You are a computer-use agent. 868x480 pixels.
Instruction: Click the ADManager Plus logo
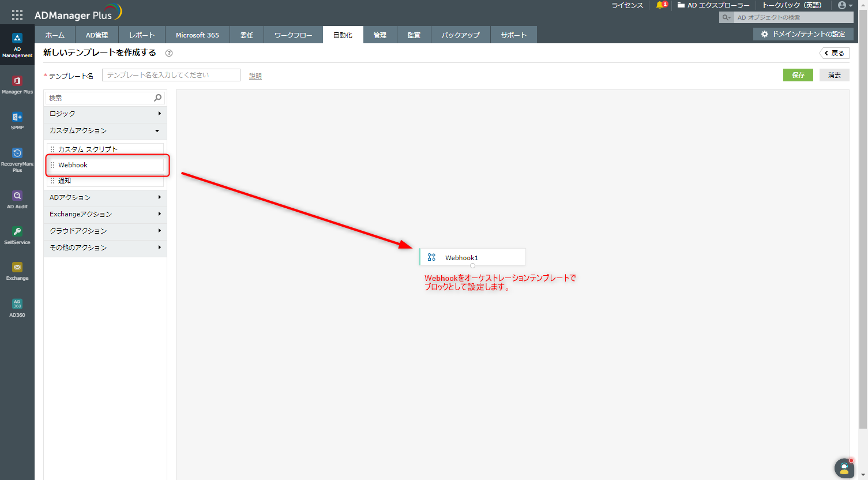[78, 13]
